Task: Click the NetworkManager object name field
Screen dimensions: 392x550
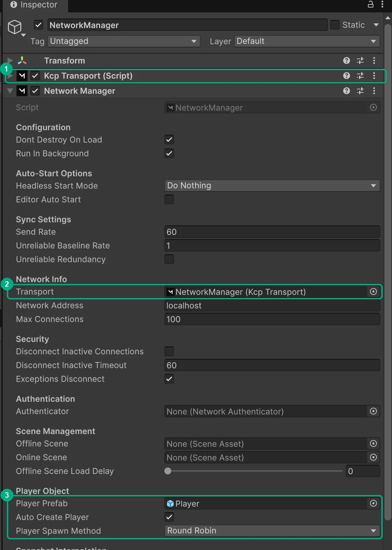Action: click(187, 25)
